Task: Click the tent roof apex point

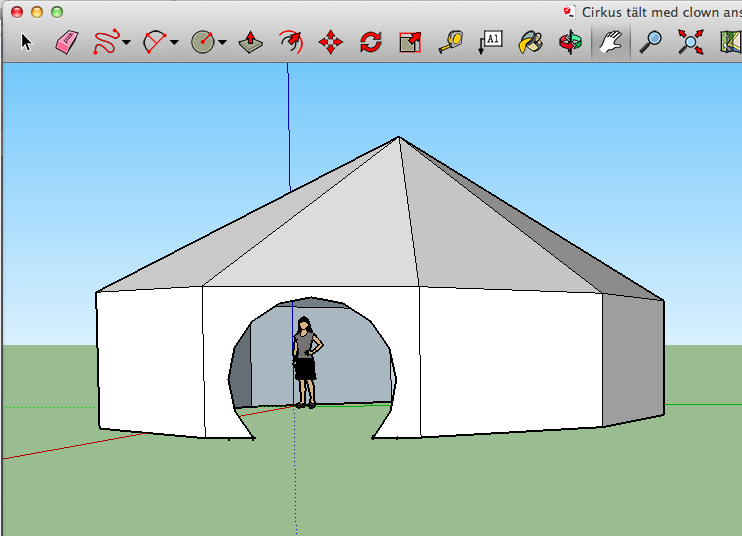Action: (398, 137)
